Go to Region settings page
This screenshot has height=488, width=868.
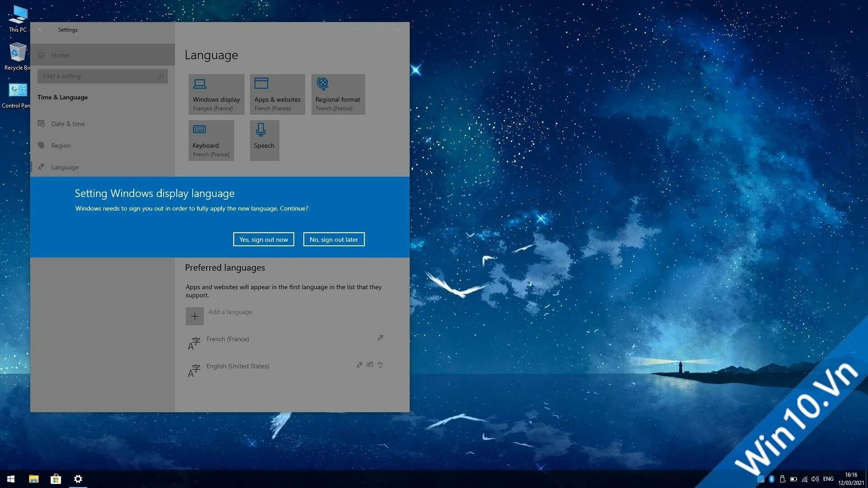(61, 145)
